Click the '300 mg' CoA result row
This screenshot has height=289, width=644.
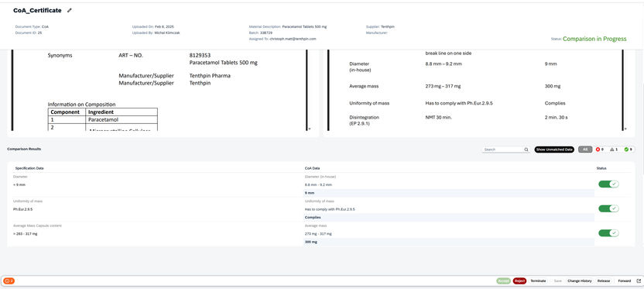click(x=449, y=242)
